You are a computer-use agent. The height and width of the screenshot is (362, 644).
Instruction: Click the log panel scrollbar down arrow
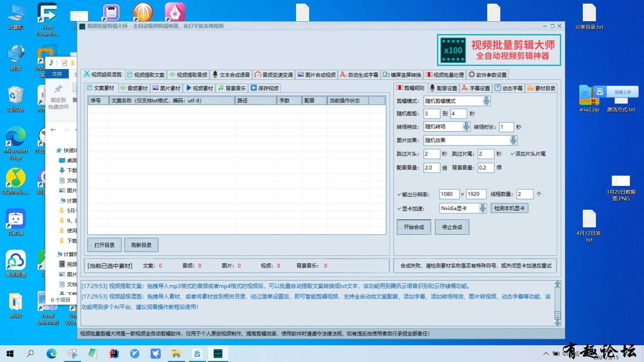tap(557, 323)
